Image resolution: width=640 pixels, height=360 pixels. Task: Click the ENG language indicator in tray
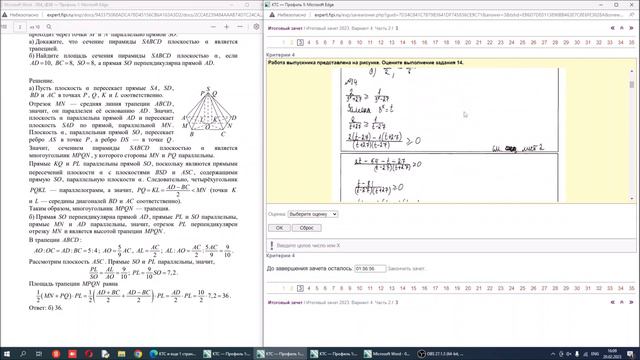click(x=595, y=354)
